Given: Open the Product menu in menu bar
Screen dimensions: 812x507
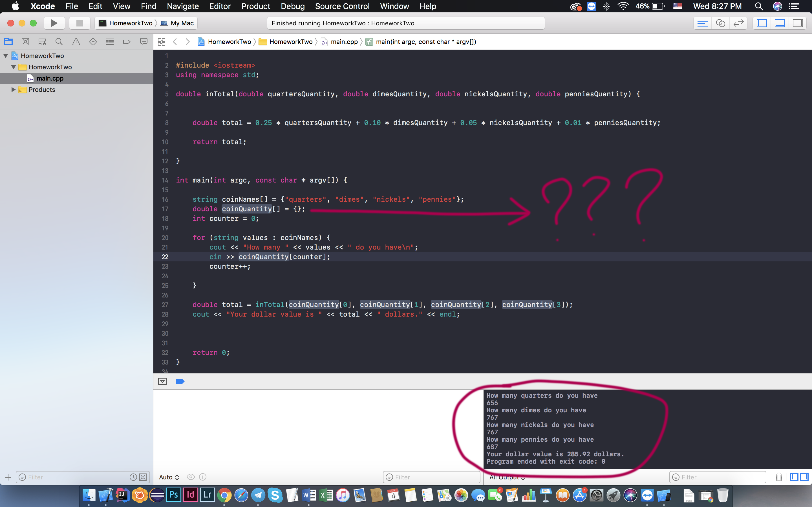Looking at the screenshot, I should 254,6.
